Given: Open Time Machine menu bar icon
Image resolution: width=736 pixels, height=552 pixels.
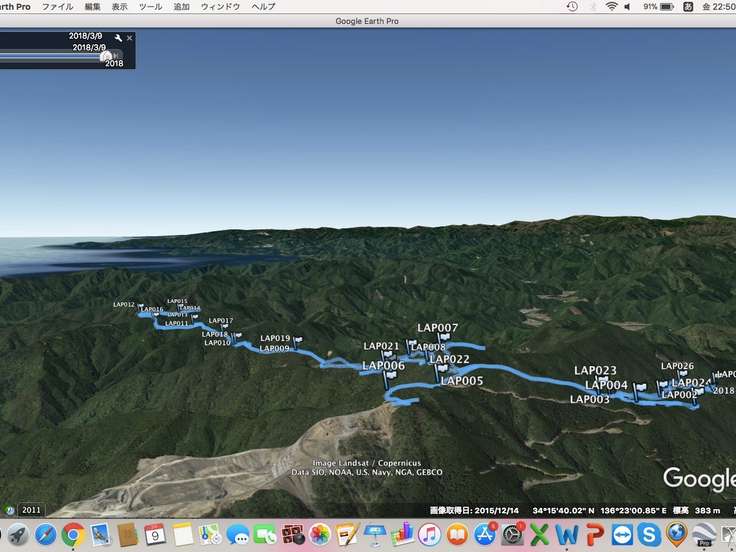Looking at the screenshot, I should [x=572, y=7].
